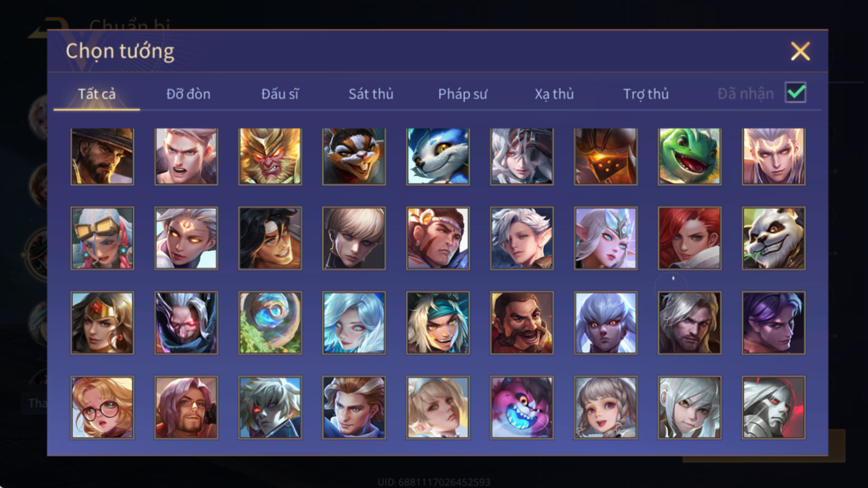Switch to the Trợ thủ tab

(x=646, y=94)
